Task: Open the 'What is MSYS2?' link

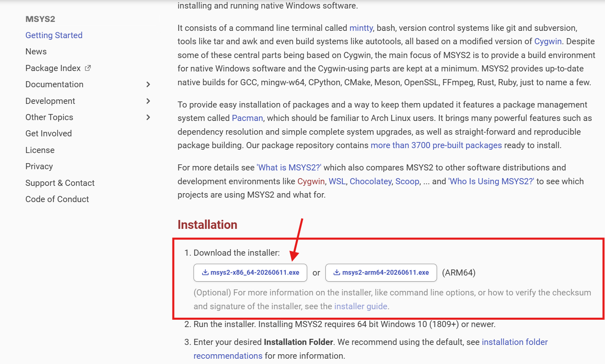Action: (x=289, y=168)
